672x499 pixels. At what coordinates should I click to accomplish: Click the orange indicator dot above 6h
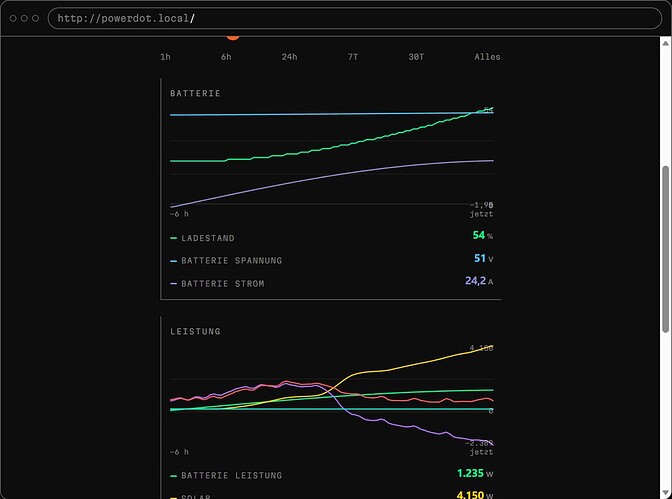(x=233, y=38)
